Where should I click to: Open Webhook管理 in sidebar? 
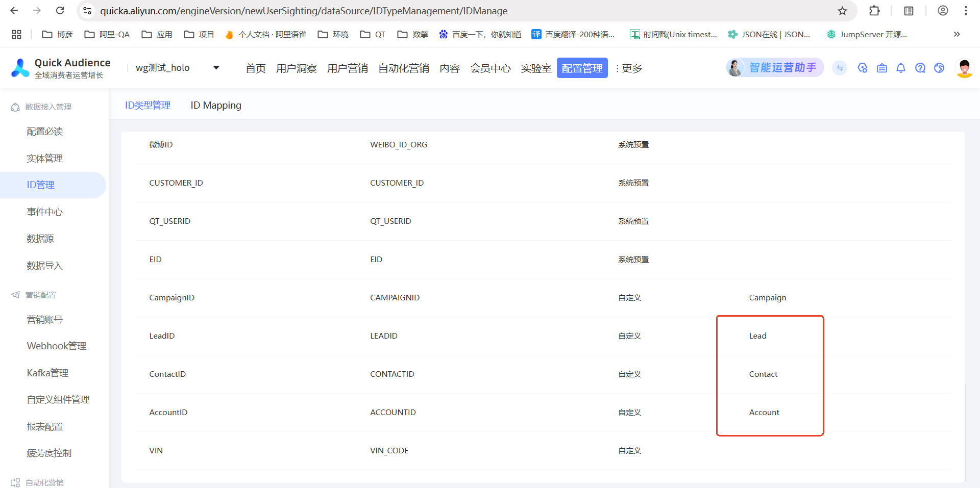point(57,346)
